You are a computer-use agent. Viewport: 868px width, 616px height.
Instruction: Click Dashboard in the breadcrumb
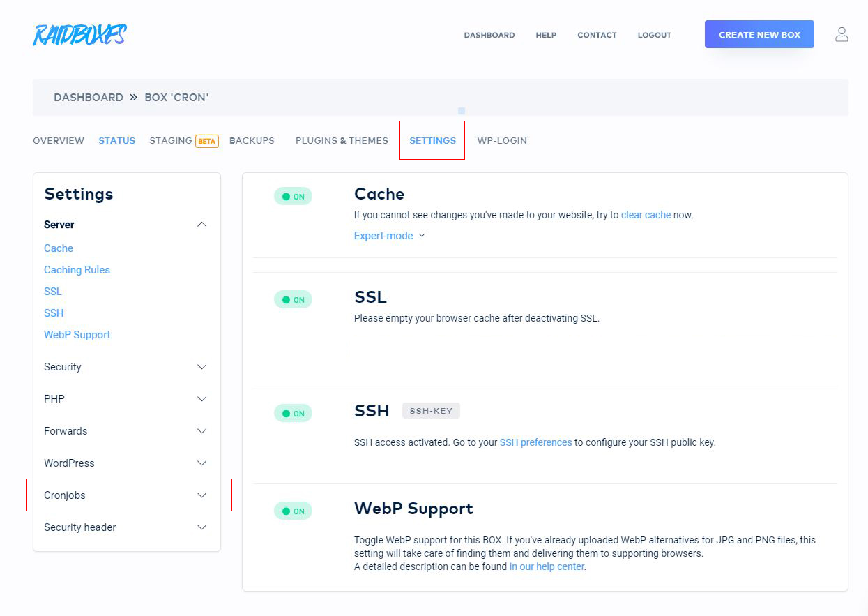click(89, 98)
